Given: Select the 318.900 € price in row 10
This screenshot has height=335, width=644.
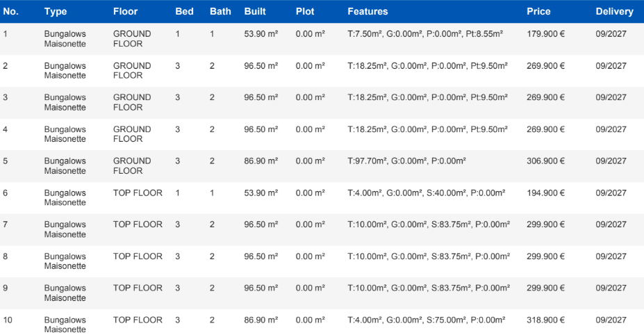Looking at the screenshot, I should point(545,320).
